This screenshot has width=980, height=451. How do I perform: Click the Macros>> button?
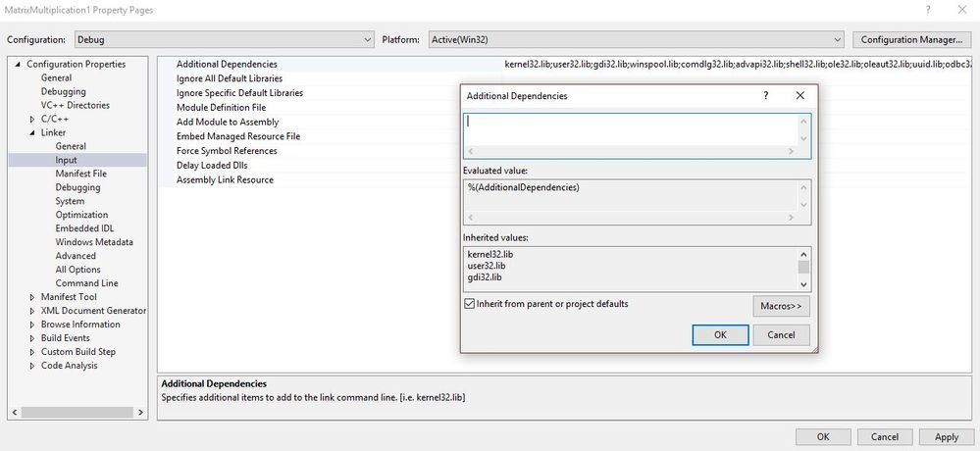click(781, 307)
